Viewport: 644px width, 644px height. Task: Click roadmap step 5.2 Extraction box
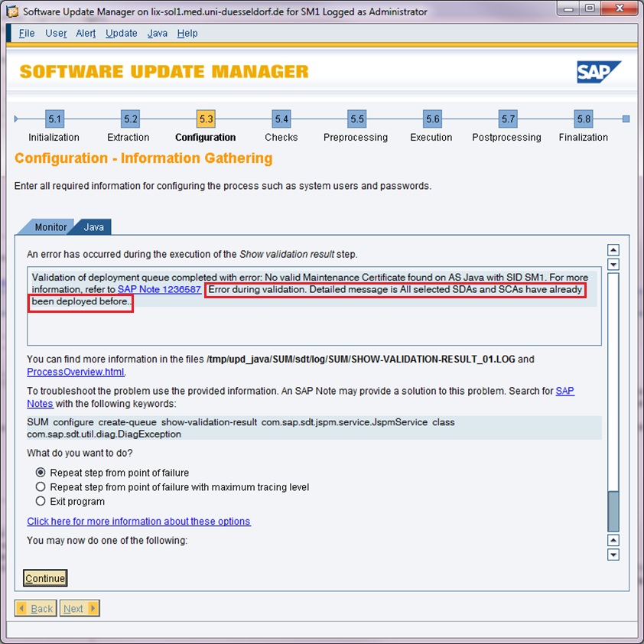pyautogui.click(x=130, y=119)
